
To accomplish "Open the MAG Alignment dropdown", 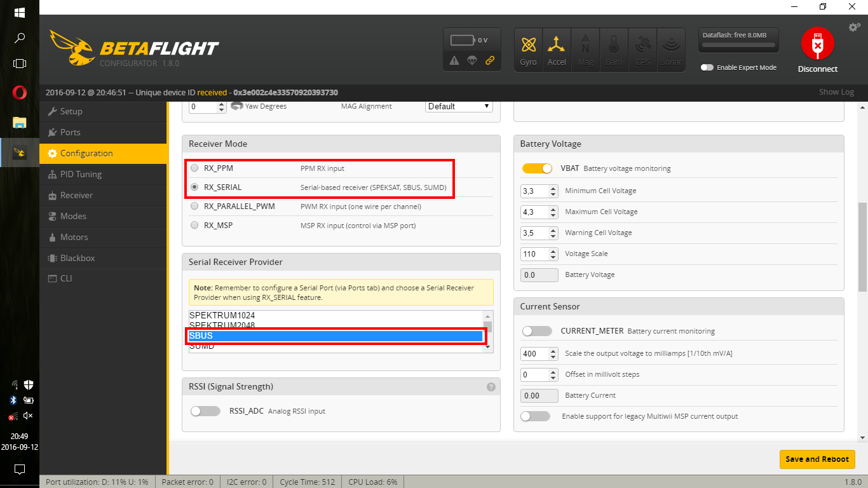I will point(458,106).
